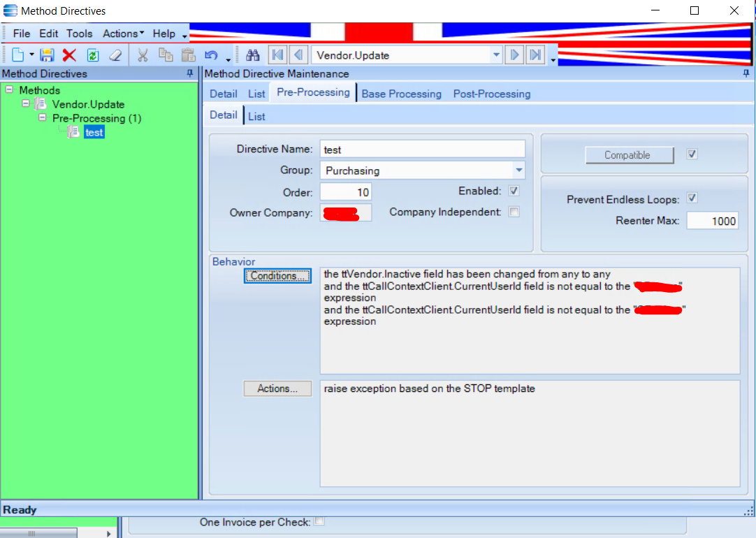Image resolution: width=756 pixels, height=538 pixels.
Task: Toggle One Invoice per Check checkbox in background window
Action: 319,521
